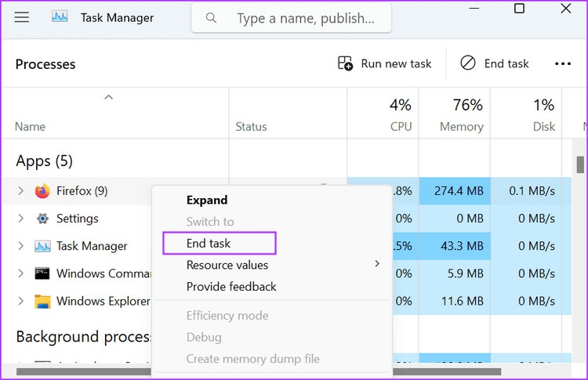
Task: Expand the Settings process row
Action: click(x=21, y=219)
